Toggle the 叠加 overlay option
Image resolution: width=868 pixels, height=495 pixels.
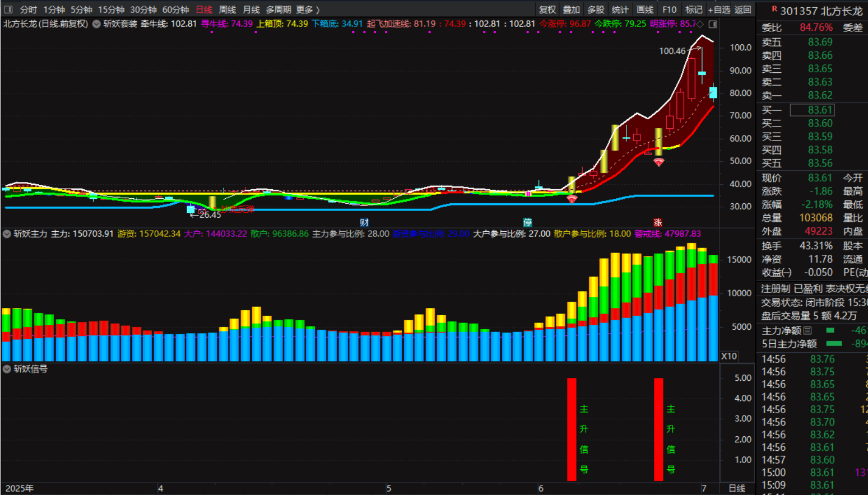571,10
